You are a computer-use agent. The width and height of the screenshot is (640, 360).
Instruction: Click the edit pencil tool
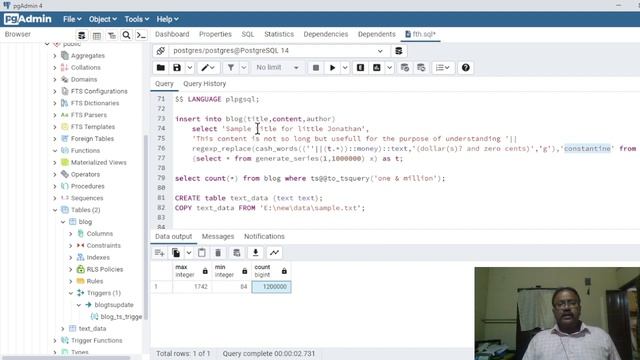pyautogui.click(x=208, y=68)
